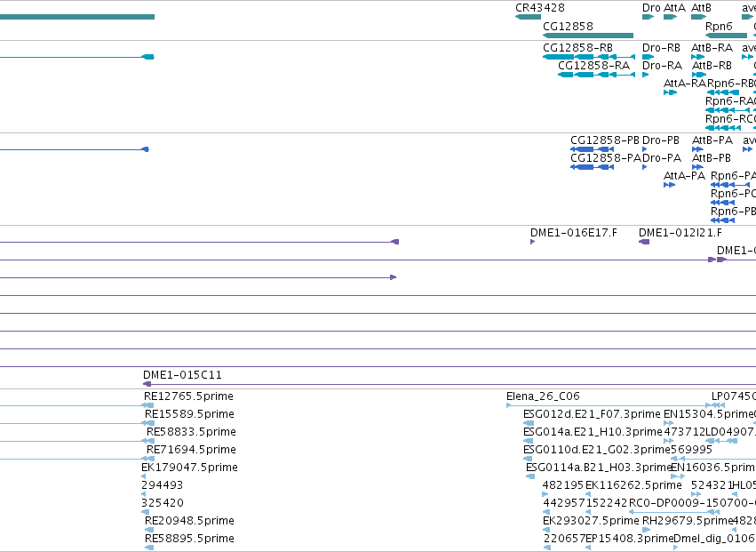This screenshot has height=552, width=756.
Task: Click the Rpn6 gene label
Action: (719, 26)
